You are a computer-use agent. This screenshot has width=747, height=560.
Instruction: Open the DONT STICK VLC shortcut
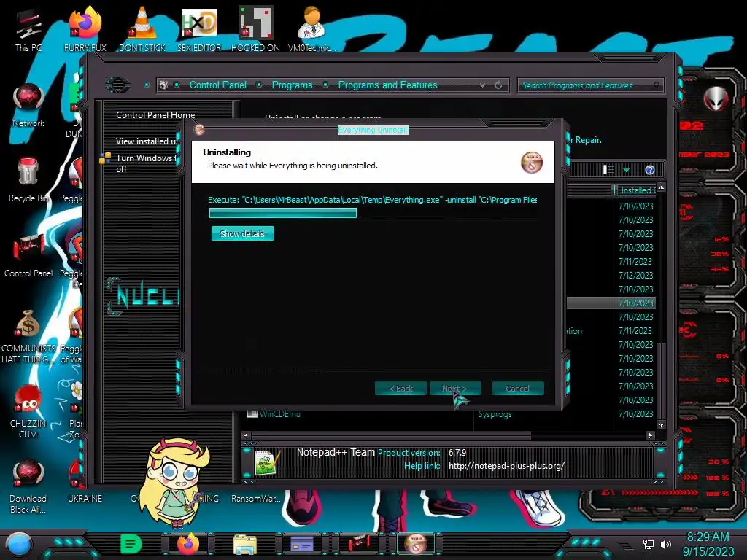point(142,29)
